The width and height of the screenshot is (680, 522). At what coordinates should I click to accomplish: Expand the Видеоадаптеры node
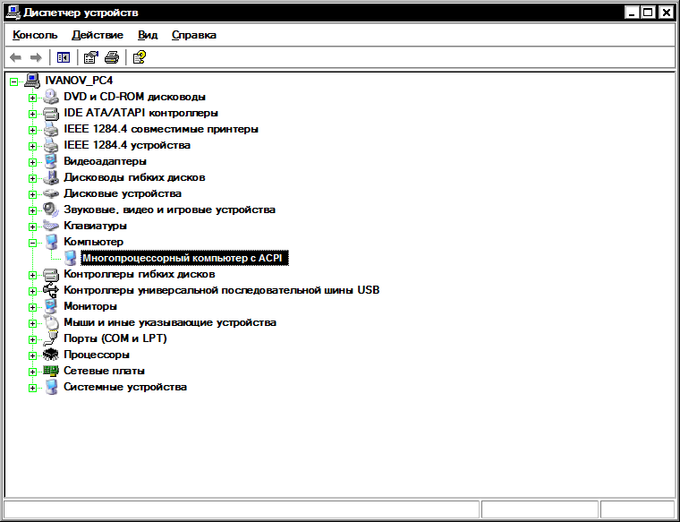pyautogui.click(x=33, y=163)
